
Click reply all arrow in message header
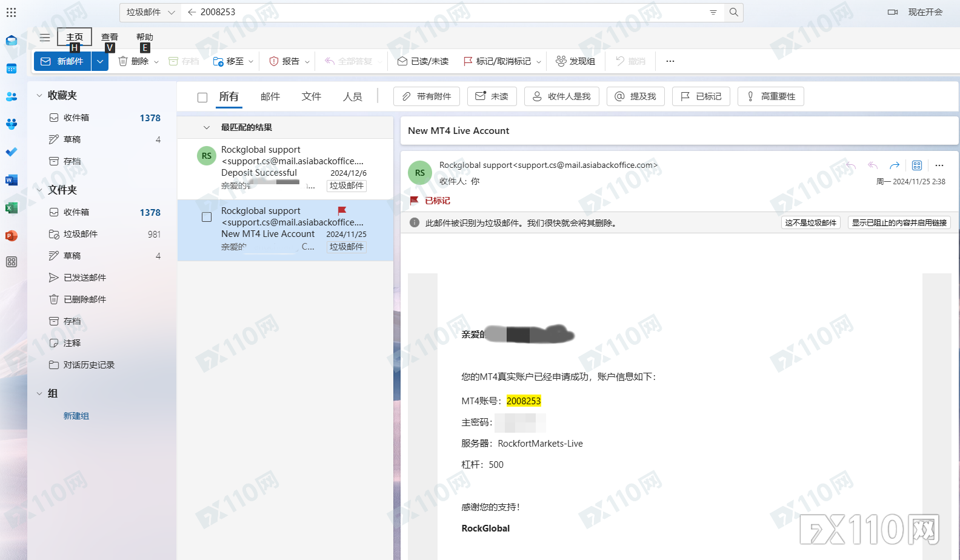tap(873, 165)
